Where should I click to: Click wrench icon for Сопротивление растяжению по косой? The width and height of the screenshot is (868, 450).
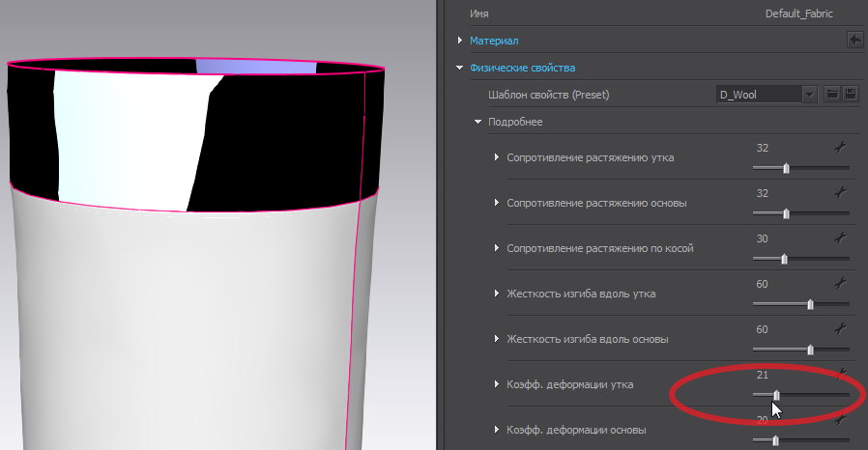(840, 238)
